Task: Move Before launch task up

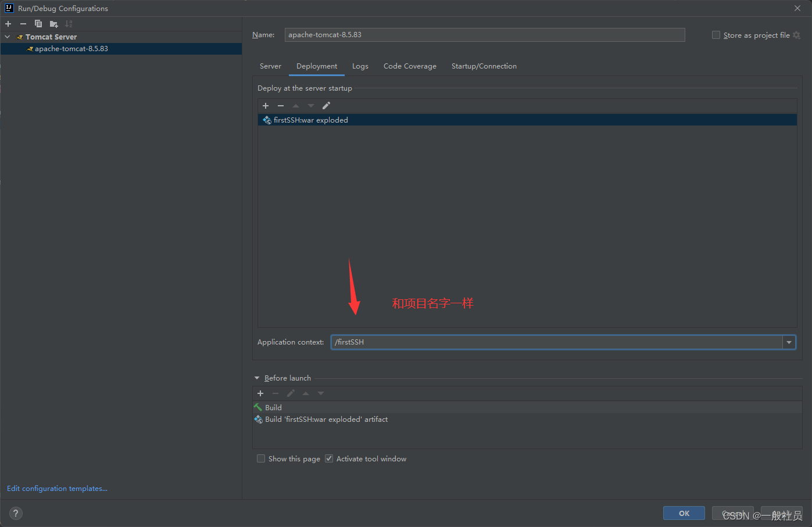Action: 306,393
